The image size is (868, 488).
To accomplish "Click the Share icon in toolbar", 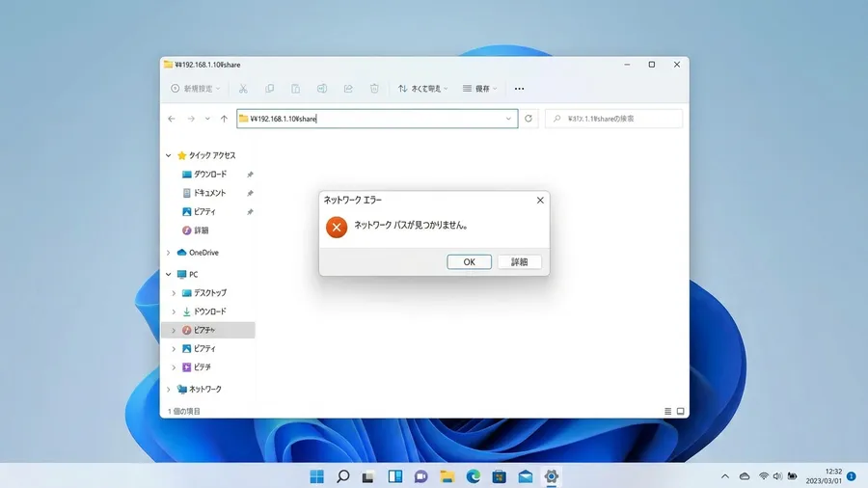I will [348, 89].
